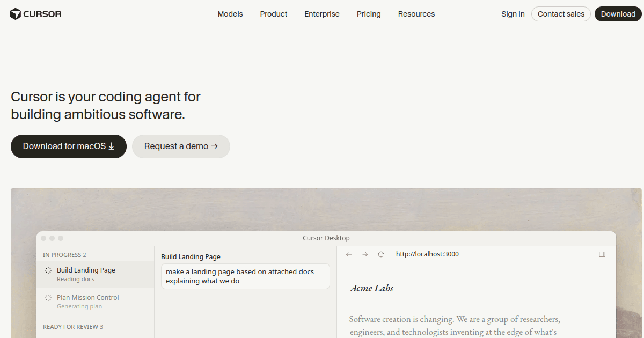
Task: Click Download for macOS button
Action: tap(69, 146)
